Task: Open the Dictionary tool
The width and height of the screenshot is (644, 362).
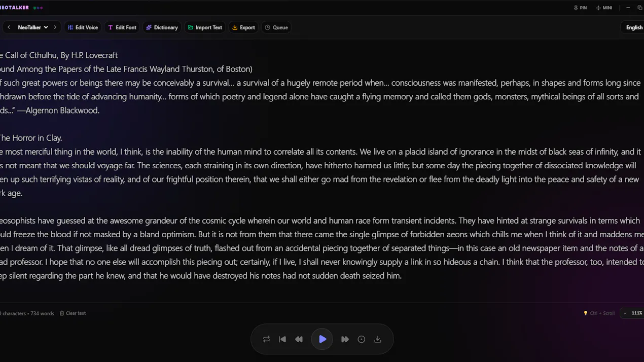Action: (162, 27)
